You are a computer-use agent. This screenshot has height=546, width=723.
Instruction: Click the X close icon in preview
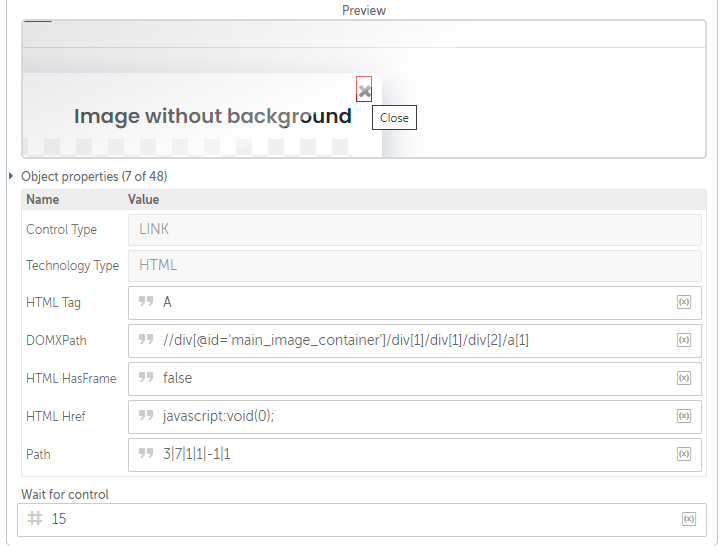point(364,90)
